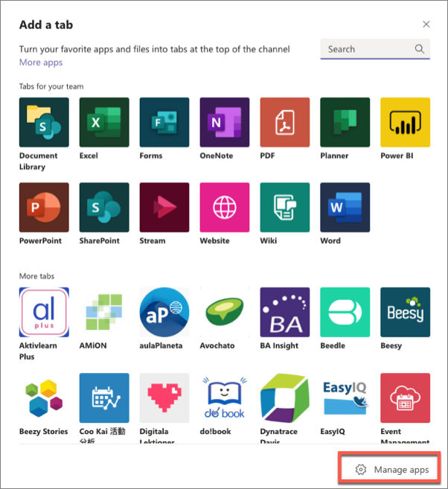
Task: Select the SharePoint icon
Action: click(104, 207)
